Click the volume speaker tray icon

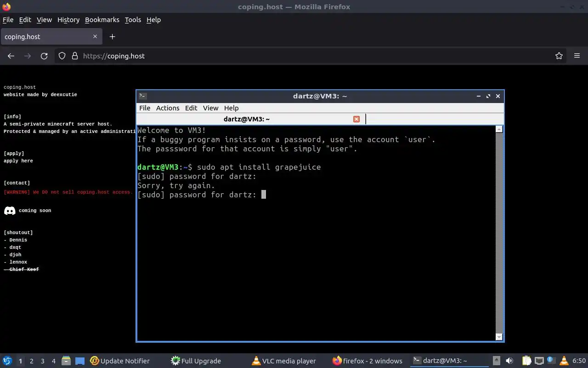[x=509, y=361]
